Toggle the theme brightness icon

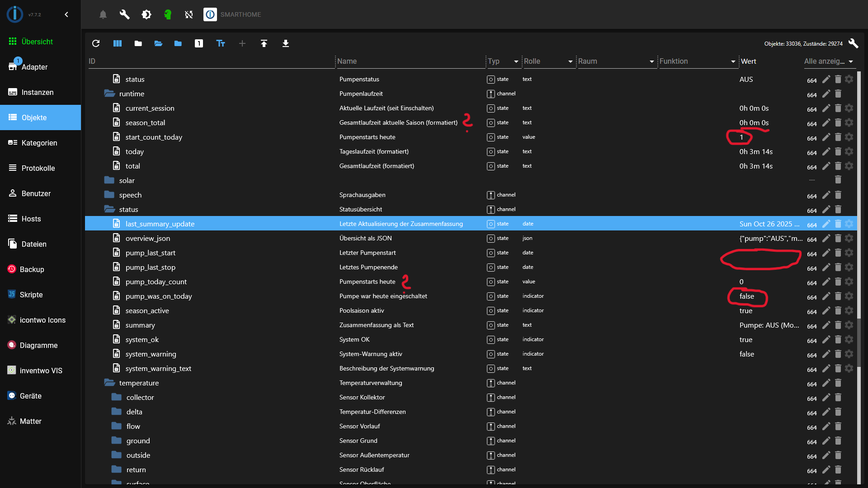(146, 14)
